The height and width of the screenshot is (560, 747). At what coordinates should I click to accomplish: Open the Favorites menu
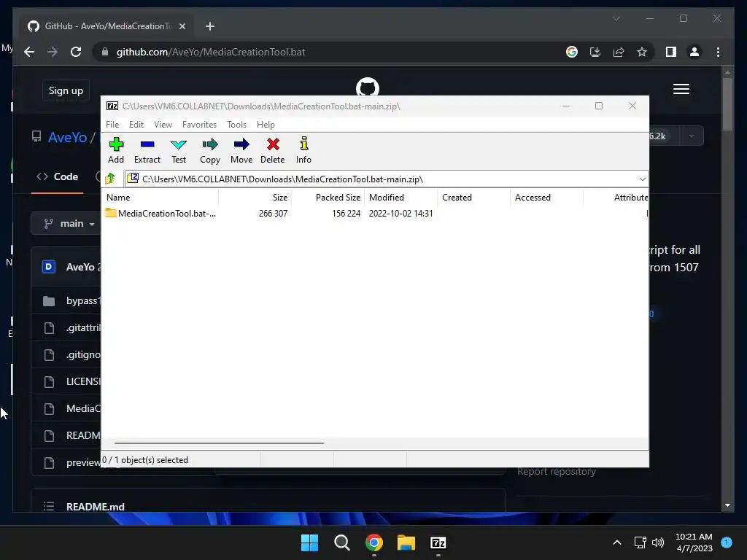(x=199, y=124)
